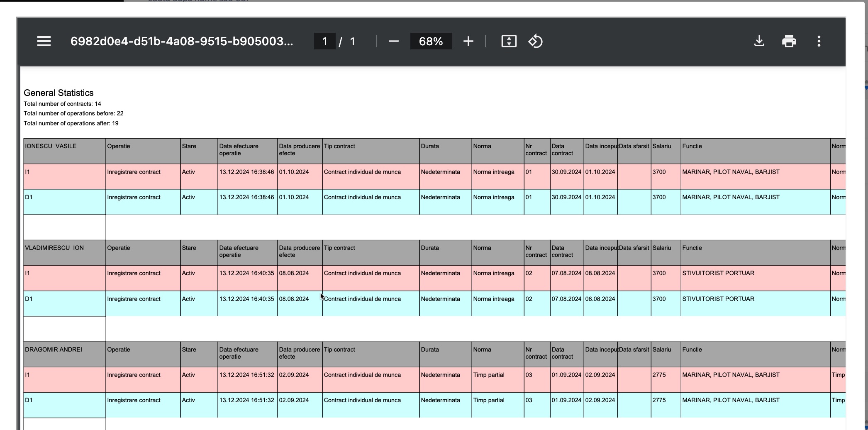Click the page number input field
Image resolution: width=868 pixels, height=430 pixels.
(324, 41)
